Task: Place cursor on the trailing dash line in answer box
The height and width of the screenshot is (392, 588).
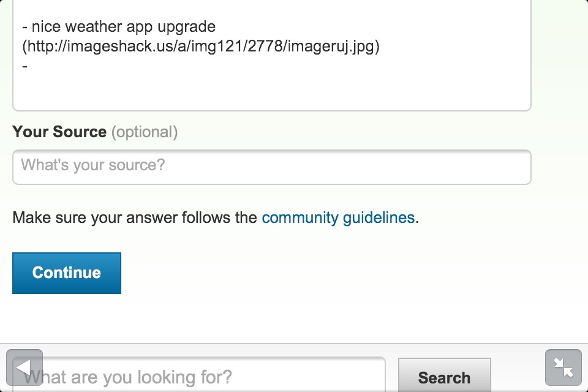Action: point(24,66)
